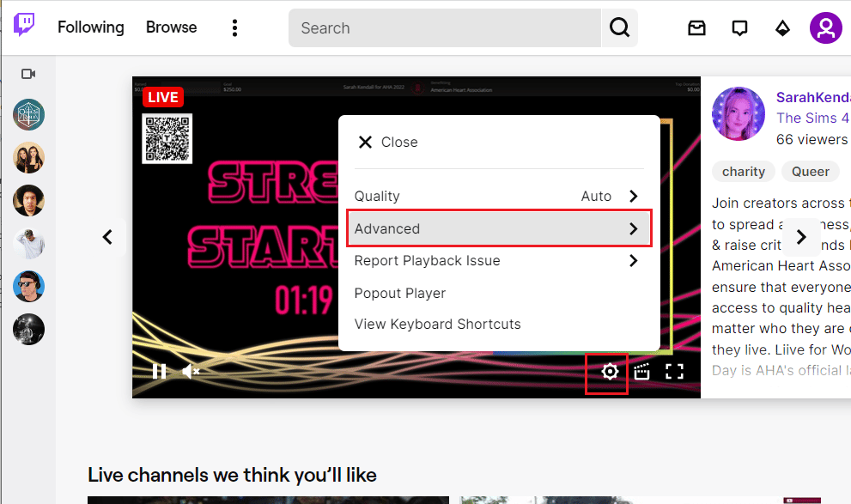Open first sidebar channel with teal avatar
The height and width of the screenshot is (504, 851).
28,114
